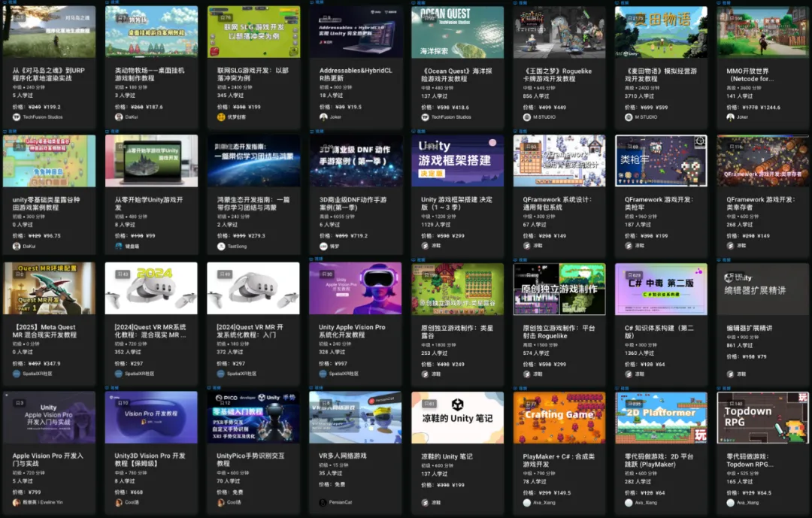The image size is (812, 518).
Task: Click the 优梦创客 avatar on the 联网SLG course
Action: (220, 117)
